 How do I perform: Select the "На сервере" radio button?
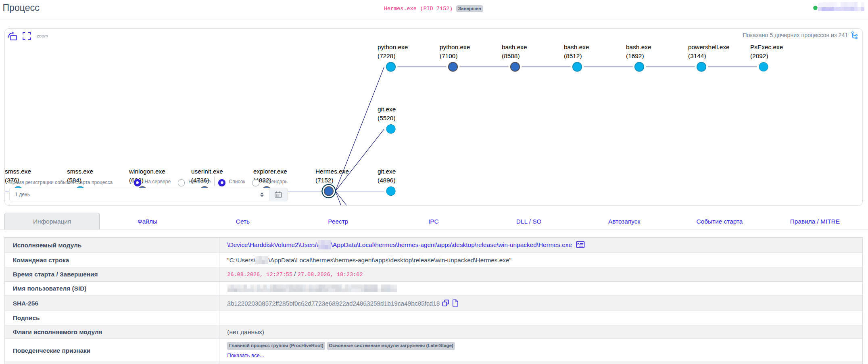click(x=138, y=182)
